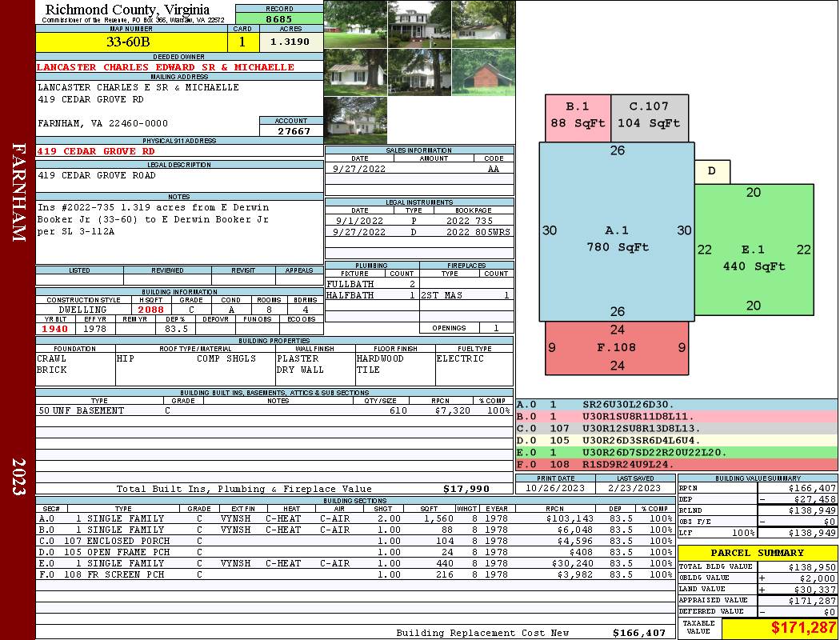Click the Richmond County, Virginia title
The width and height of the screenshot is (840, 640).
pos(127,10)
